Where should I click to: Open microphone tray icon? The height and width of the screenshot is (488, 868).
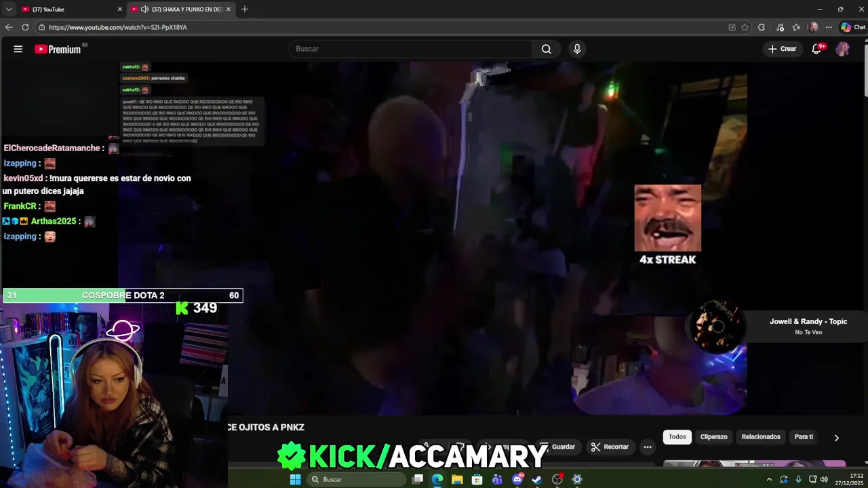(798, 479)
